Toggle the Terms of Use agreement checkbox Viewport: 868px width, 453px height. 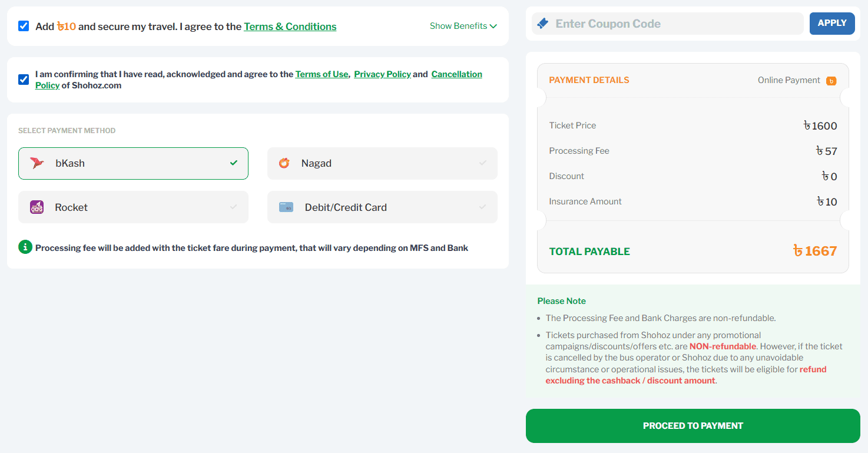pos(24,80)
